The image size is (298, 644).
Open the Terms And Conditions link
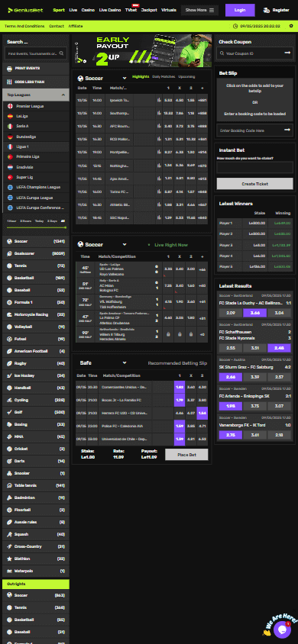24,26
